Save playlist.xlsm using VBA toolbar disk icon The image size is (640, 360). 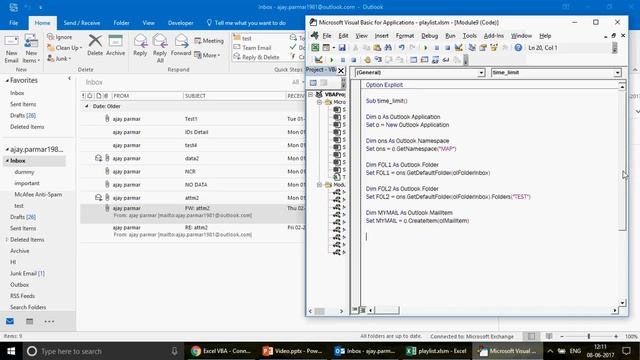[x=342, y=48]
